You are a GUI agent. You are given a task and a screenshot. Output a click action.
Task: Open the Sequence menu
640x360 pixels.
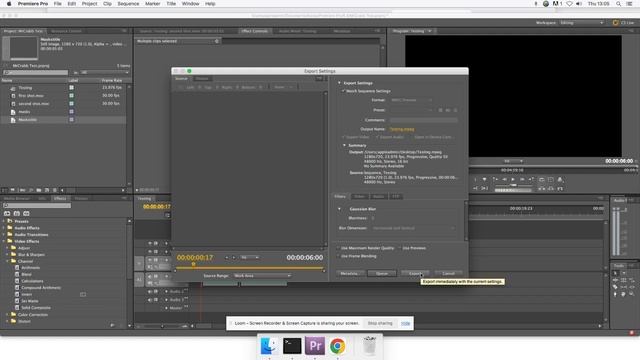[x=128, y=4]
